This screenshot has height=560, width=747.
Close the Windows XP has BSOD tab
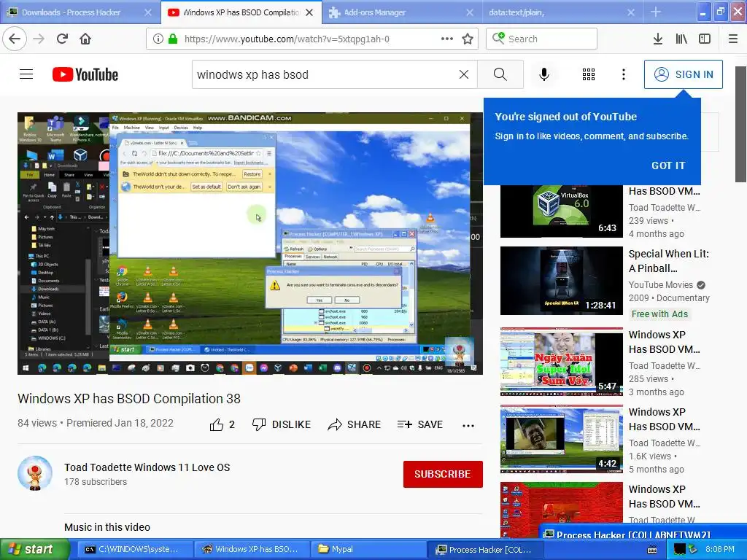tap(309, 12)
